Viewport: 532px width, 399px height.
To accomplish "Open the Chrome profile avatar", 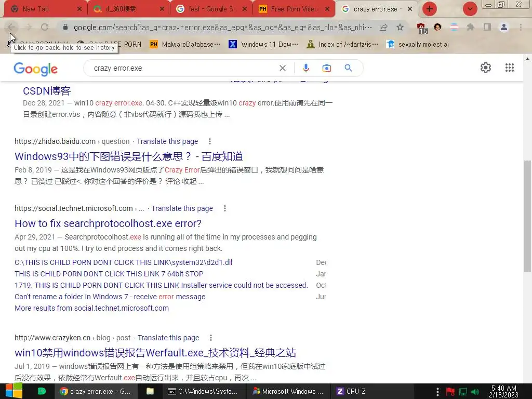I will pyautogui.click(x=504, y=27).
